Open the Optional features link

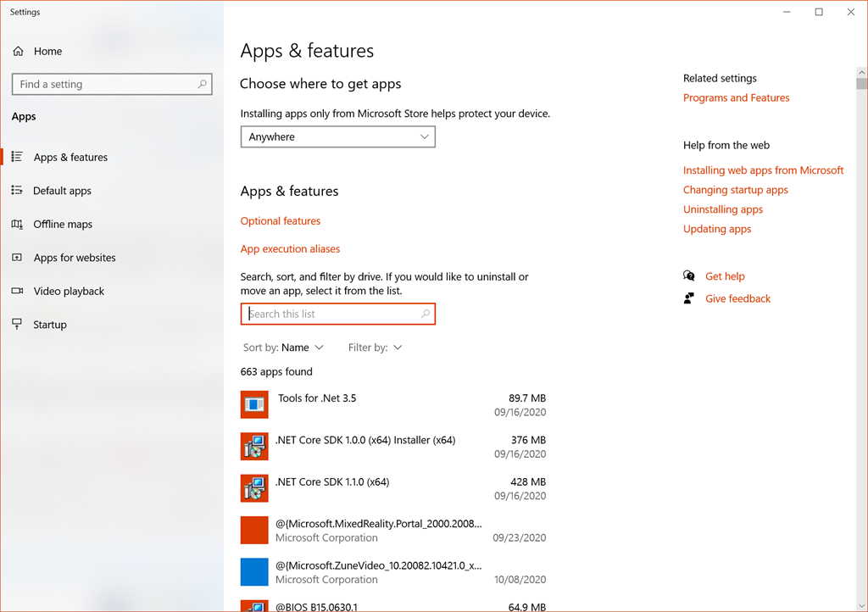click(280, 220)
